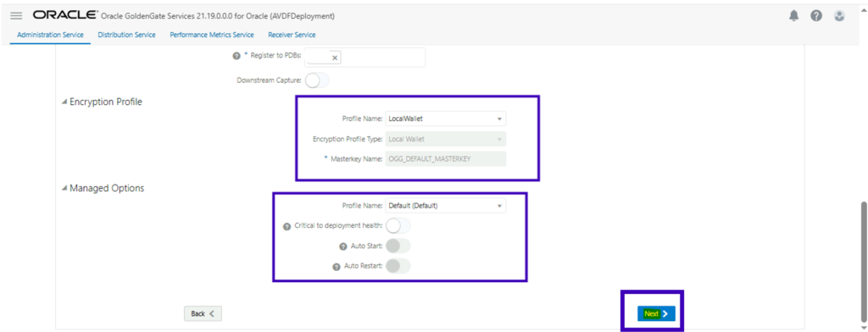The height and width of the screenshot is (332, 868).
Task: Switch to the Performance Metrics Service tab
Action: (212, 35)
